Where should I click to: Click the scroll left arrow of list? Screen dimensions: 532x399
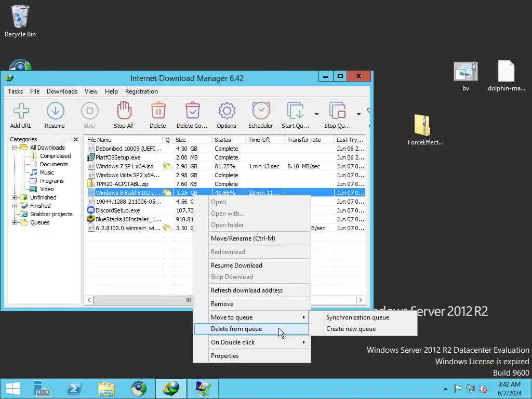89,300
